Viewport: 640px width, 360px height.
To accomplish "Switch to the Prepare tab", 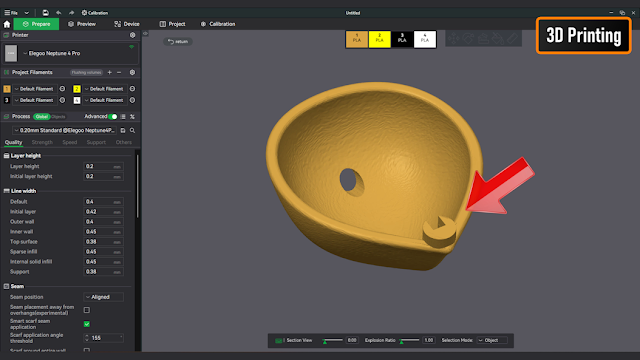I will (x=36, y=24).
